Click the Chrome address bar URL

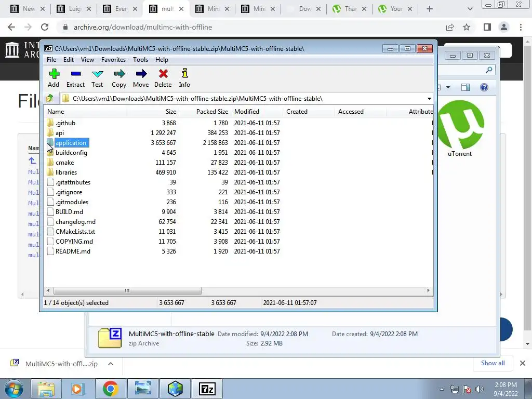[x=143, y=27]
